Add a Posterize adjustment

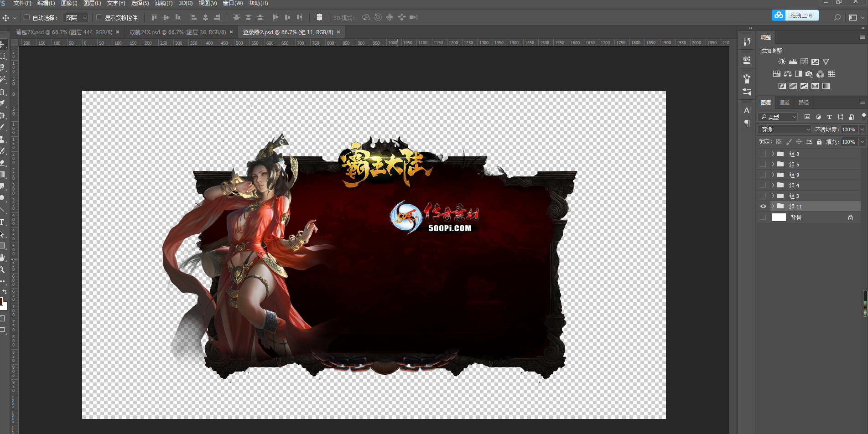(x=793, y=86)
